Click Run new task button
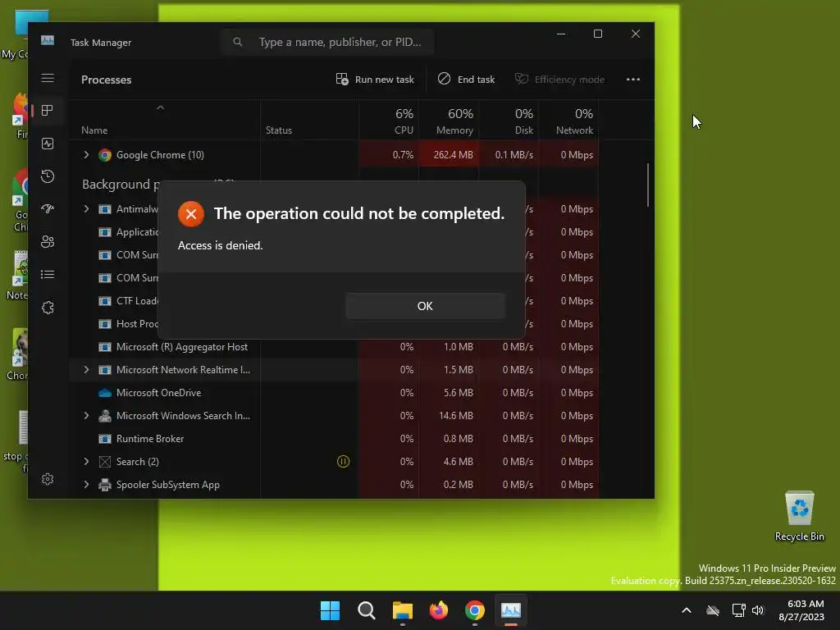 [375, 80]
